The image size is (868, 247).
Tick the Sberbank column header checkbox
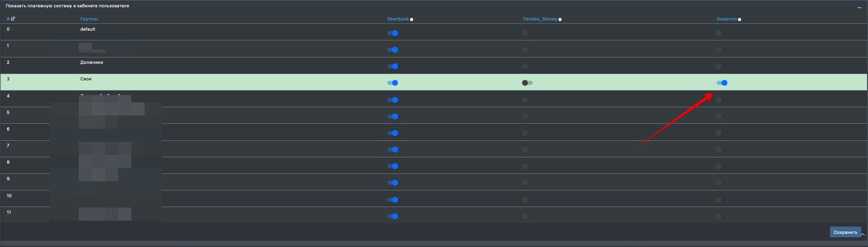(x=412, y=19)
